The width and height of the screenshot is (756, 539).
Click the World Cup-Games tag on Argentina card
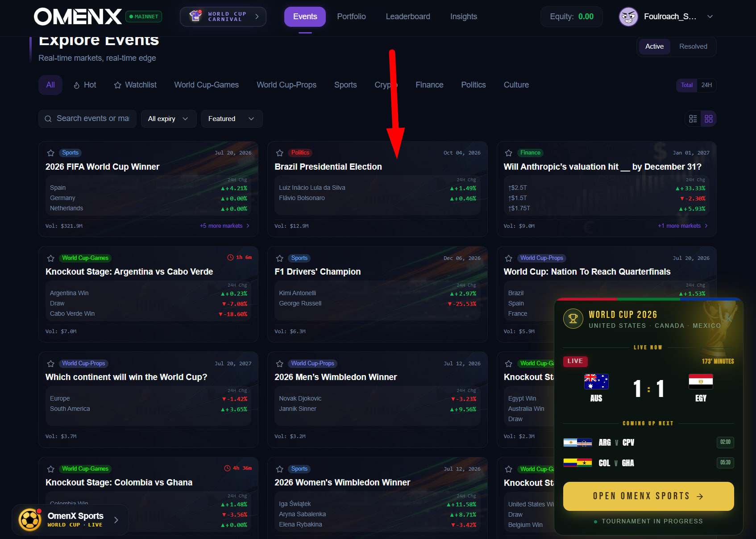click(x=85, y=258)
